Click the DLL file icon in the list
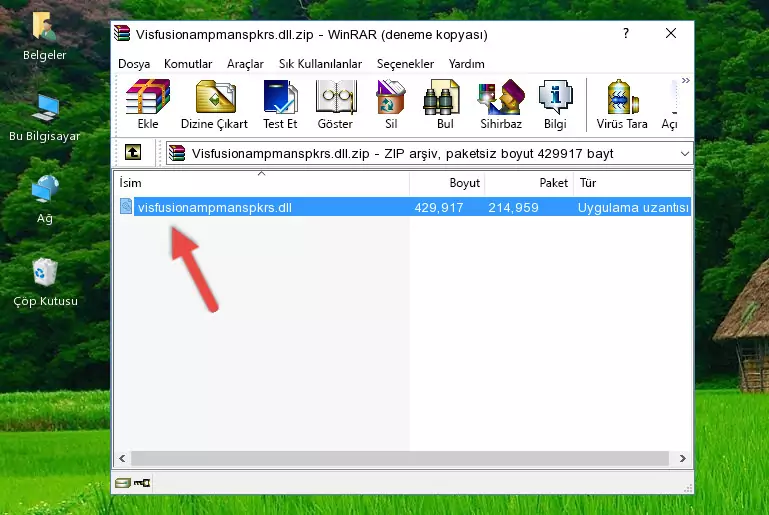Viewport: 769px width, 515px height. [x=126, y=206]
